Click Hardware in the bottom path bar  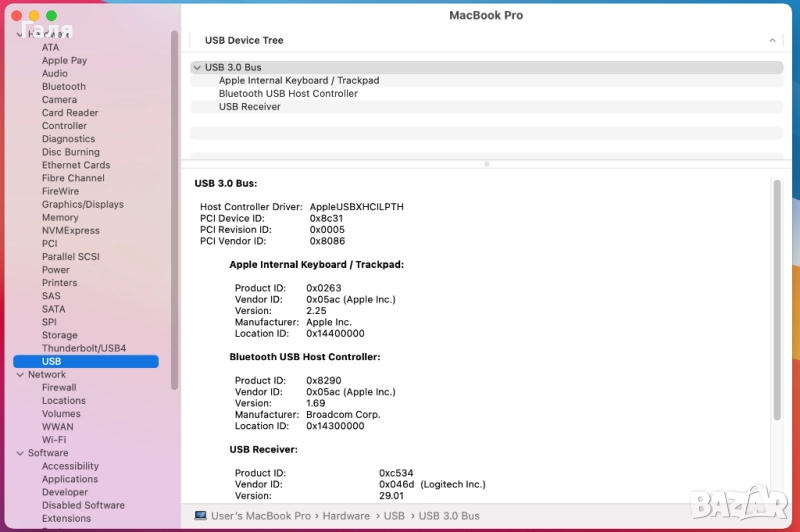pyautogui.click(x=347, y=516)
